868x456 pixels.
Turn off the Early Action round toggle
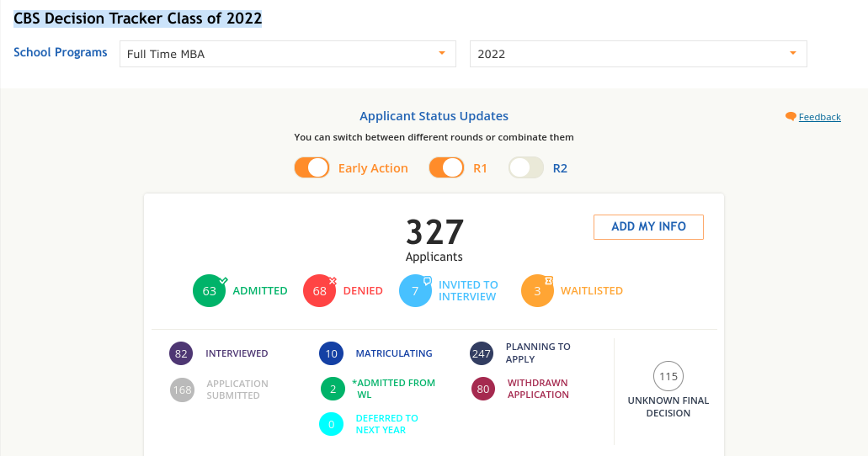[312, 167]
